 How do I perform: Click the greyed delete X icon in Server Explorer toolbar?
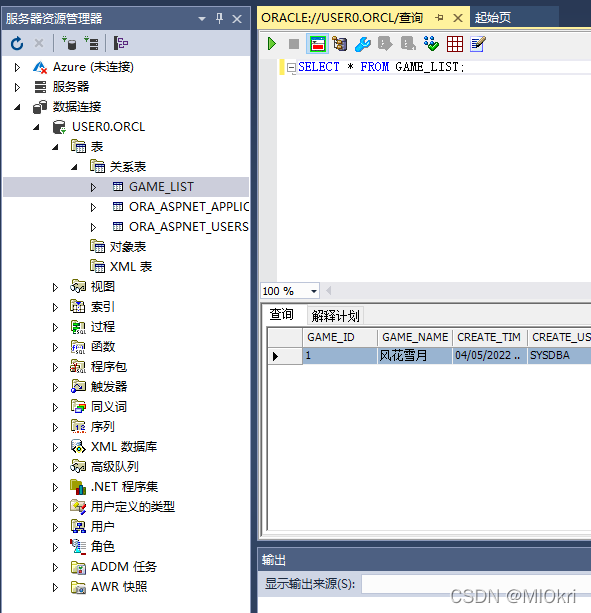pos(39,43)
